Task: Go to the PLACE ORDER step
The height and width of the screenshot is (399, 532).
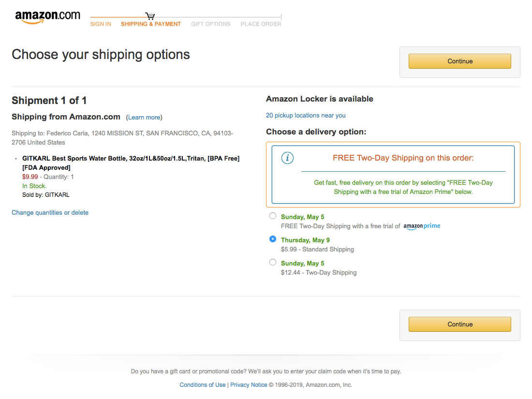Action: coord(261,24)
